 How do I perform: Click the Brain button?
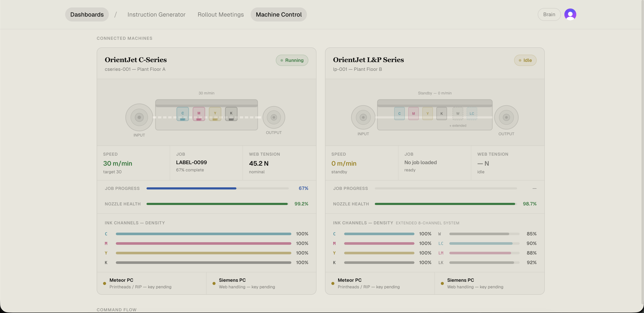pos(549,14)
